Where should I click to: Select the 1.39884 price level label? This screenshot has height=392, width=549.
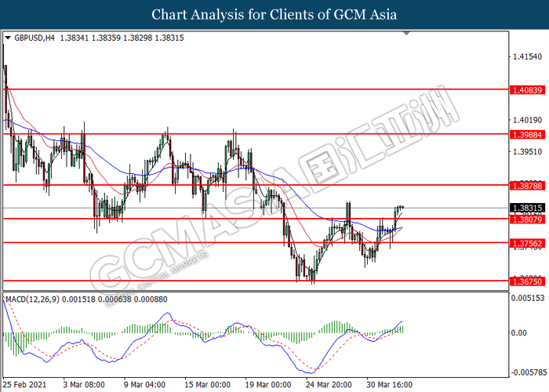[527, 134]
